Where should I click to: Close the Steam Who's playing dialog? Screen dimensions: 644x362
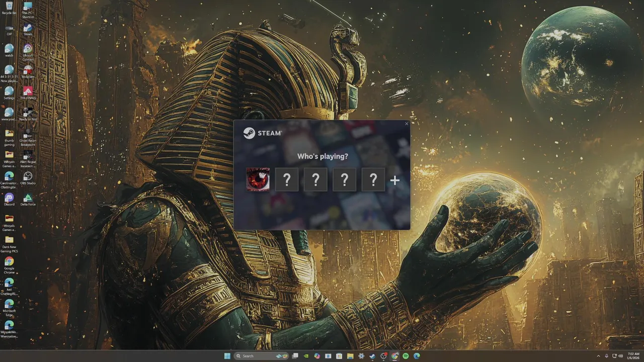(x=407, y=124)
